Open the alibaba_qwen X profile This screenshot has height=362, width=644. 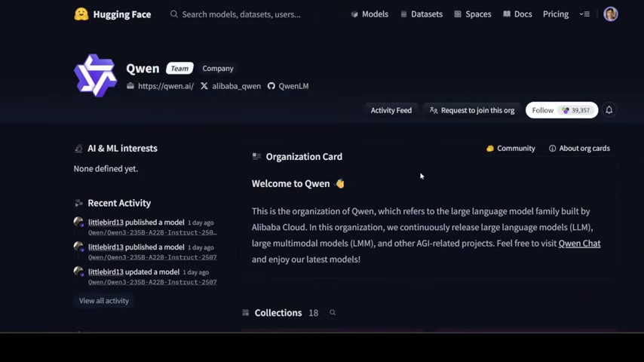tap(231, 86)
